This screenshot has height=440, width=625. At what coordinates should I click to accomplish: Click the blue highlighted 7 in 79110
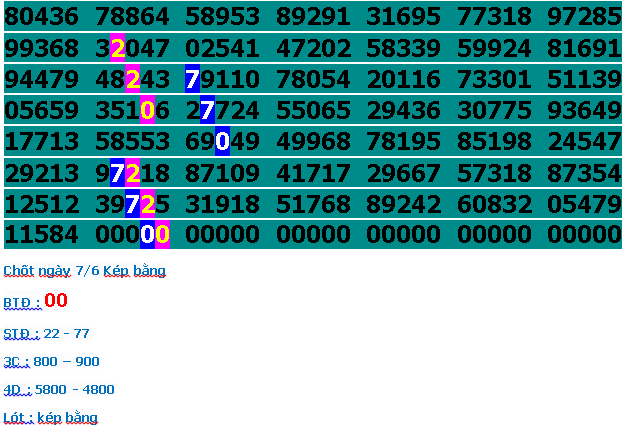point(193,80)
